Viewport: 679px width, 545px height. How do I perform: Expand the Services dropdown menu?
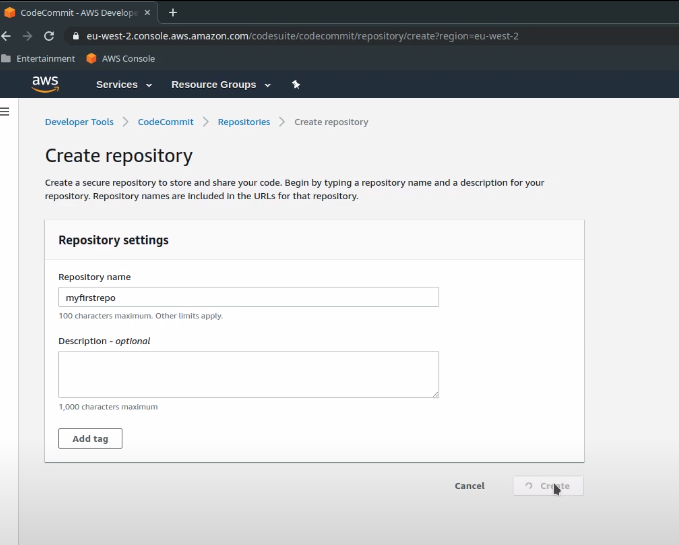coord(124,84)
